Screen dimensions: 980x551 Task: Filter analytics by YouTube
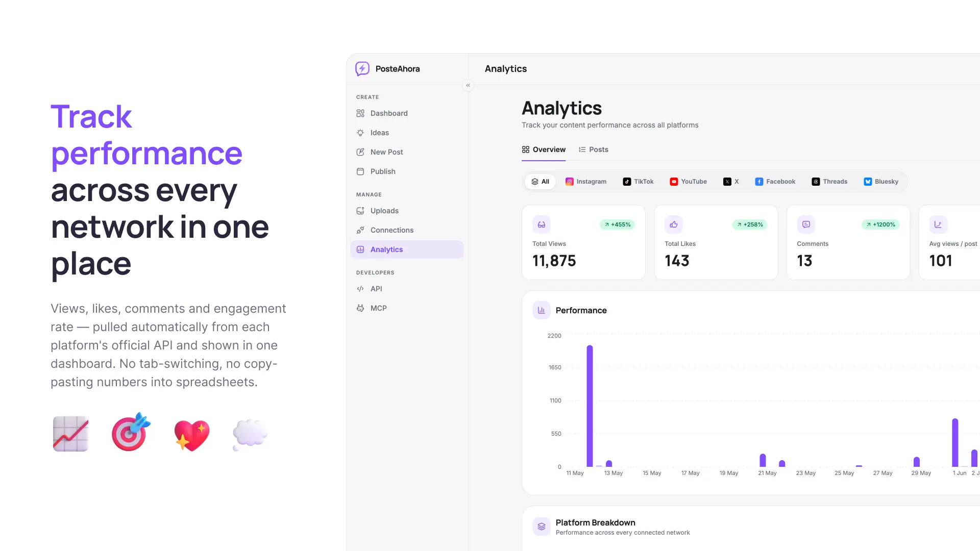pos(688,182)
